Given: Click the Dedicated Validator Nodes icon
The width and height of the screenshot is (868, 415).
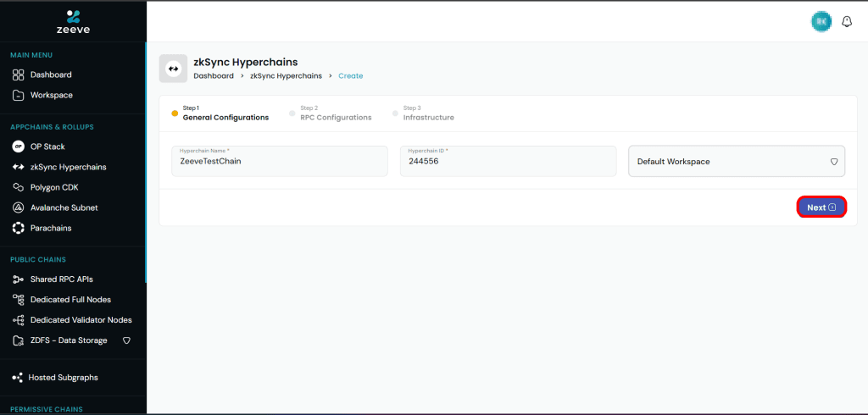Looking at the screenshot, I should click(19, 320).
